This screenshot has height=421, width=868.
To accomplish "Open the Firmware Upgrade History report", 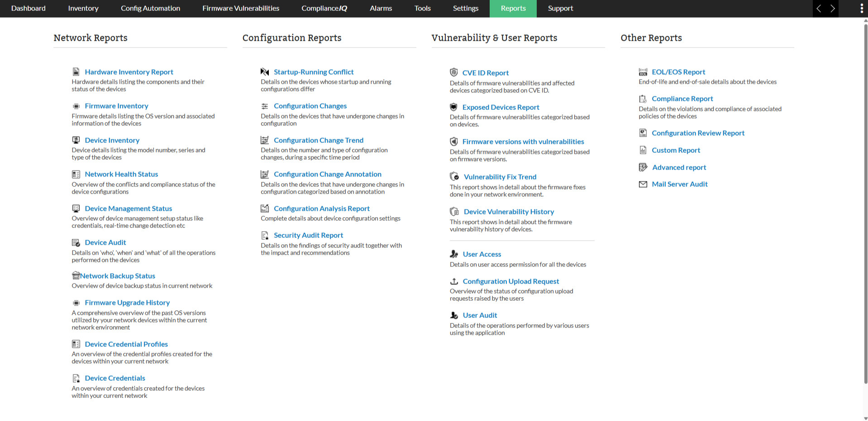I will tap(127, 303).
